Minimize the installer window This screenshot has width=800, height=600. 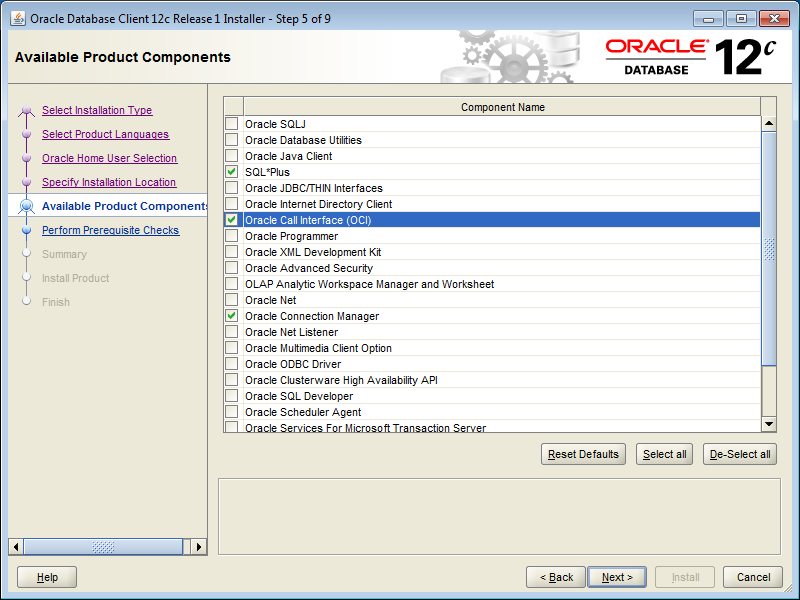point(708,19)
